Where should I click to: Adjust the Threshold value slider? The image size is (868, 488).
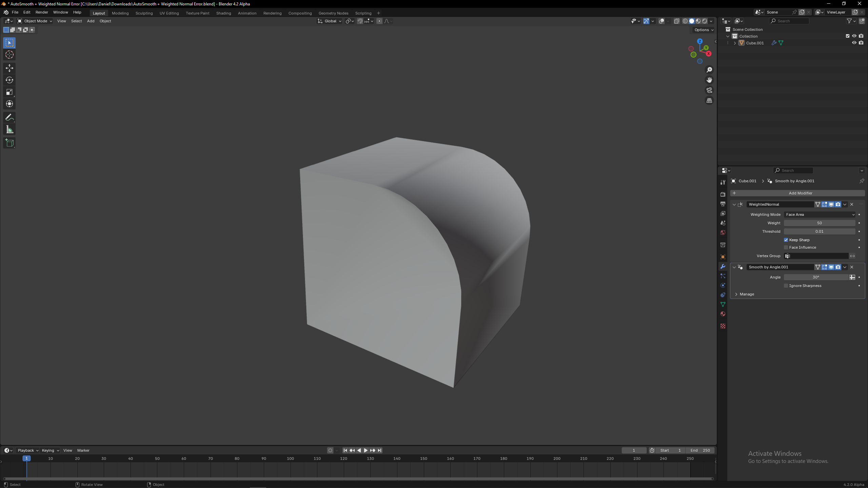click(x=820, y=231)
